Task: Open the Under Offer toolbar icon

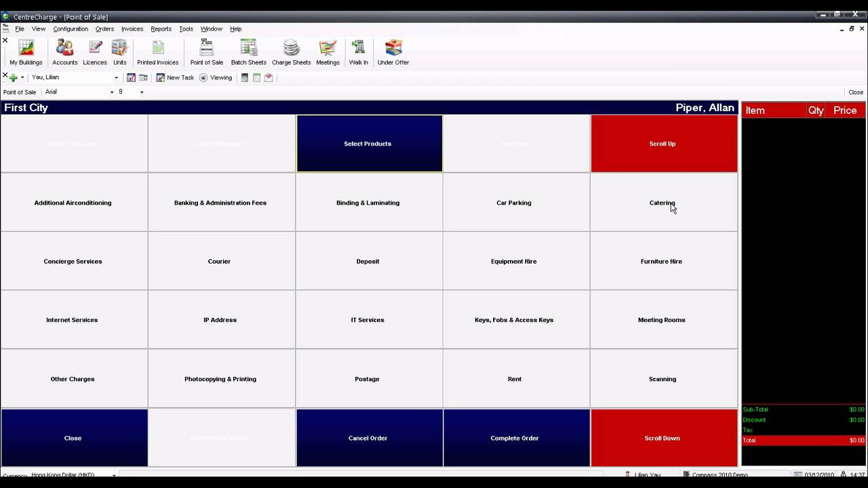Action: point(393,53)
